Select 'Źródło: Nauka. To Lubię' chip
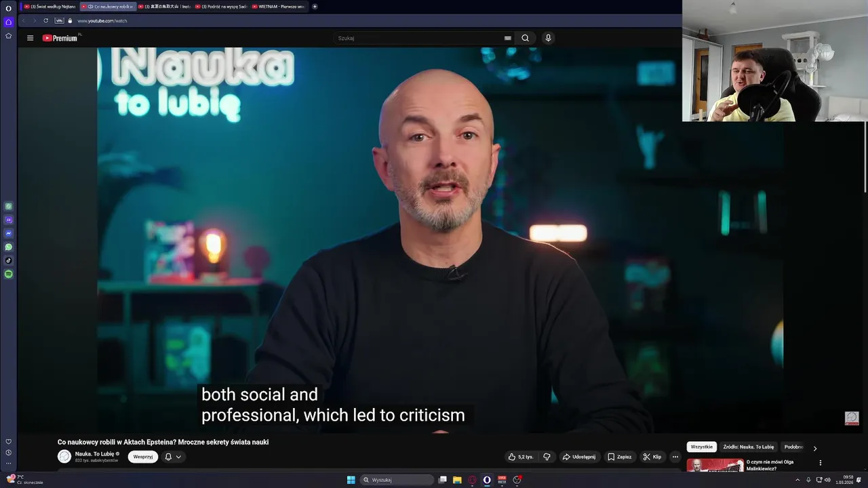Screen dimensions: 868x488 pos(748,447)
